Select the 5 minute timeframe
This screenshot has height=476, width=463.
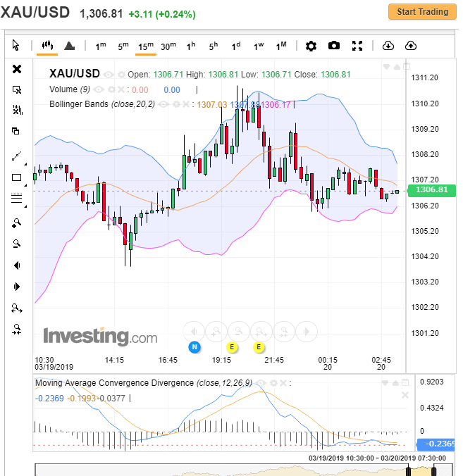tap(123, 46)
